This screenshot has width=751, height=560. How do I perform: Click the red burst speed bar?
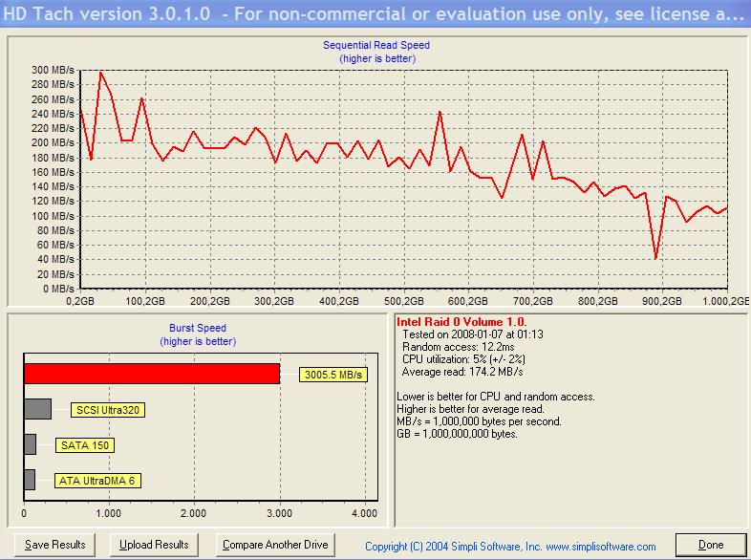pos(152,374)
